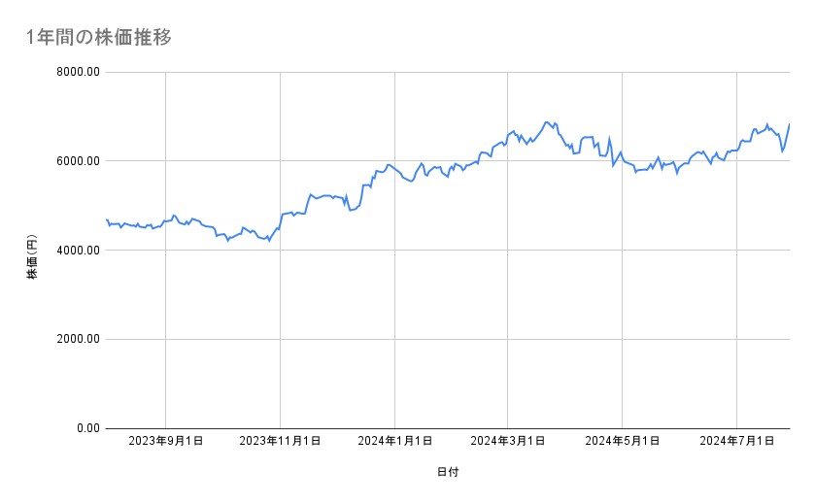
Task: Click the 2023年9月1日 date label
Action: (x=166, y=441)
